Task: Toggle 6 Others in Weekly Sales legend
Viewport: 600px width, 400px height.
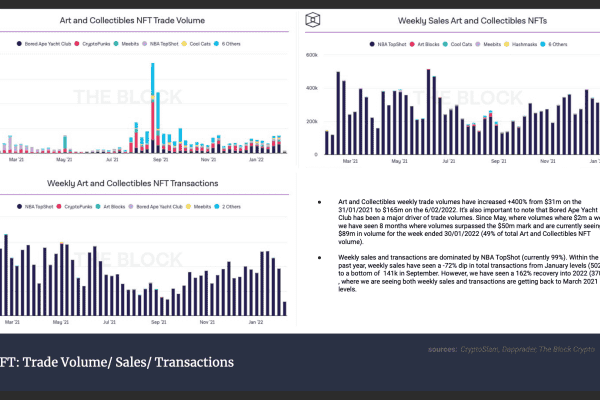Action: click(x=554, y=44)
